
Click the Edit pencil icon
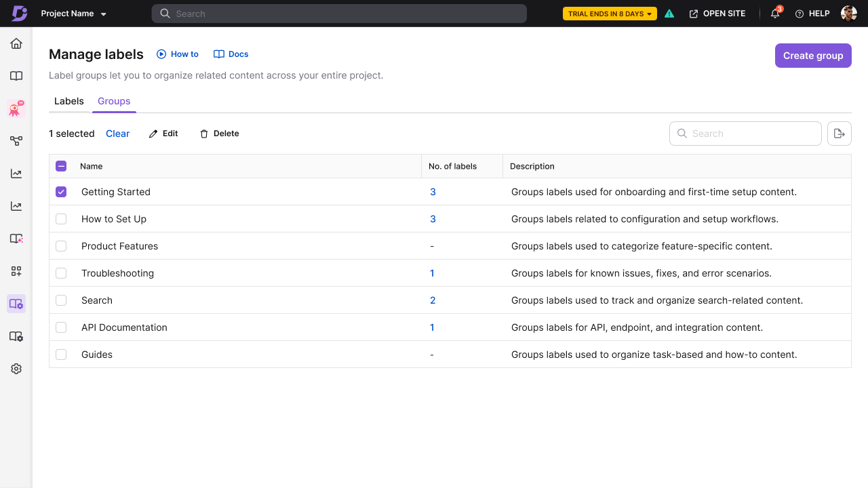[x=153, y=134]
